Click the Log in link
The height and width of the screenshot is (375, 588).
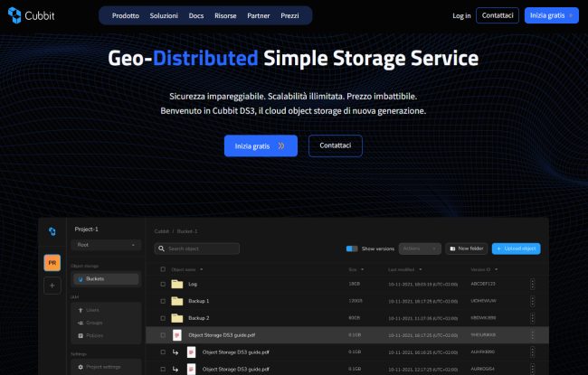pyautogui.click(x=461, y=15)
